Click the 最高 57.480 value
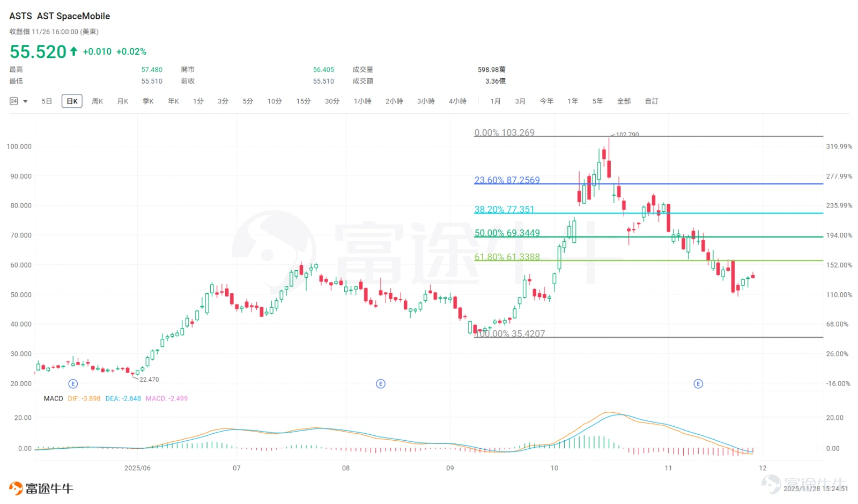The height and width of the screenshot is (504, 858). [x=152, y=70]
